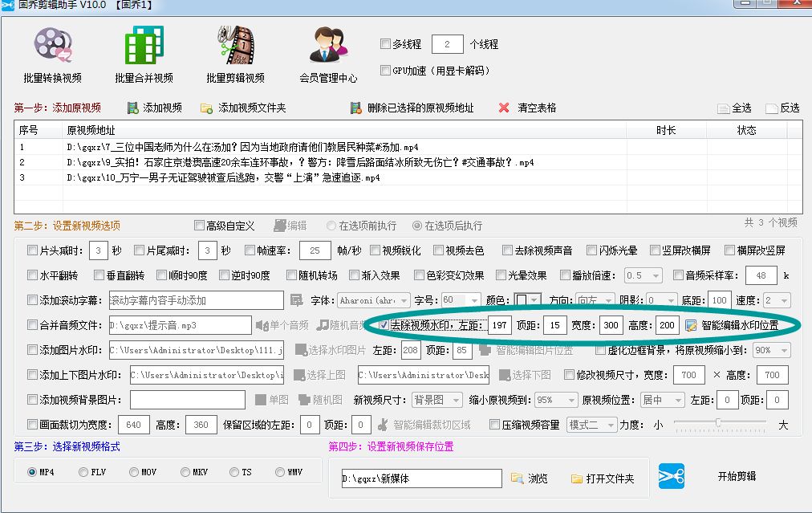Screen dimensions: 812x513
Task: Toggle the 高级自定义 checkbox
Action: pos(199,226)
